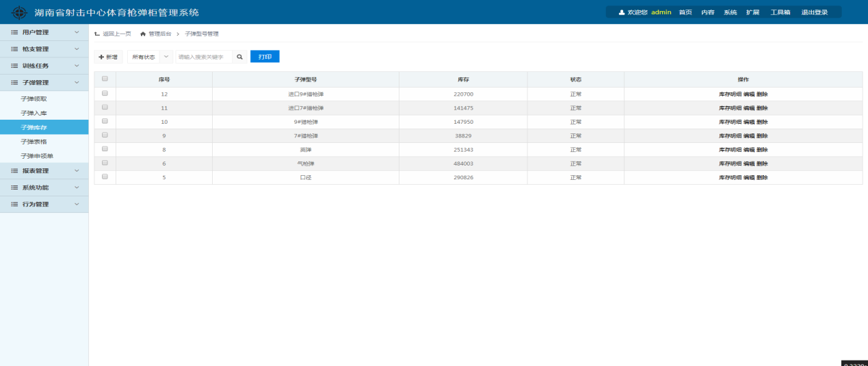
Task: Click the 返回上一页 back arrow icon
Action: pyautogui.click(x=97, y=34)
